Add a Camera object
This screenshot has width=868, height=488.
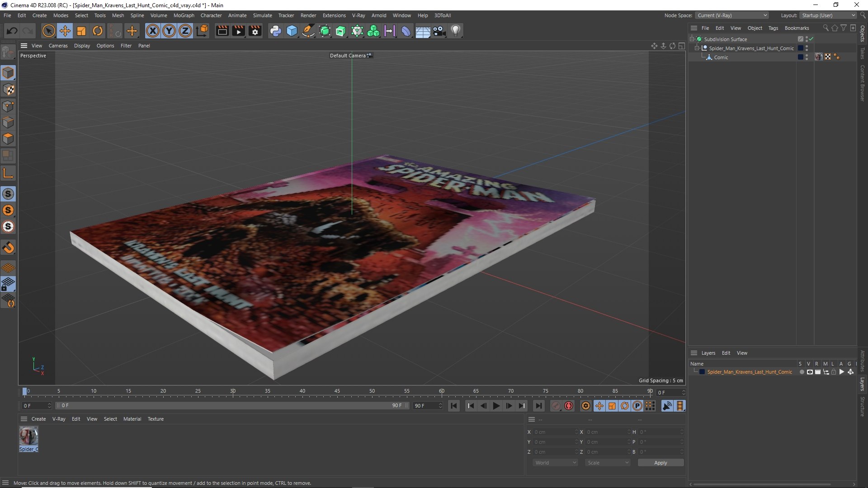[x=439, y=31]
